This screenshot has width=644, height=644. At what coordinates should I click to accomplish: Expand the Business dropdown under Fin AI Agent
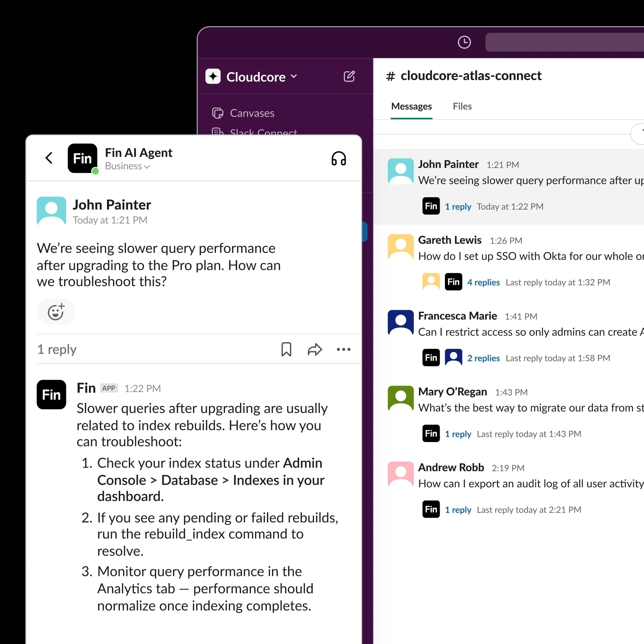point(127,166)
